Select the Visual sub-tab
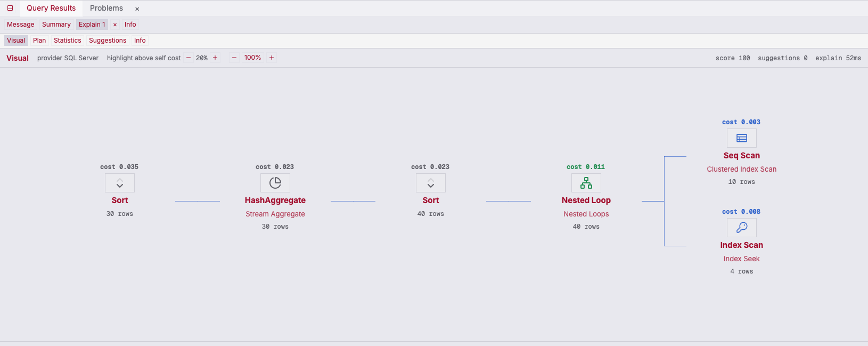The image size is (868, 346). coord(16,41)
